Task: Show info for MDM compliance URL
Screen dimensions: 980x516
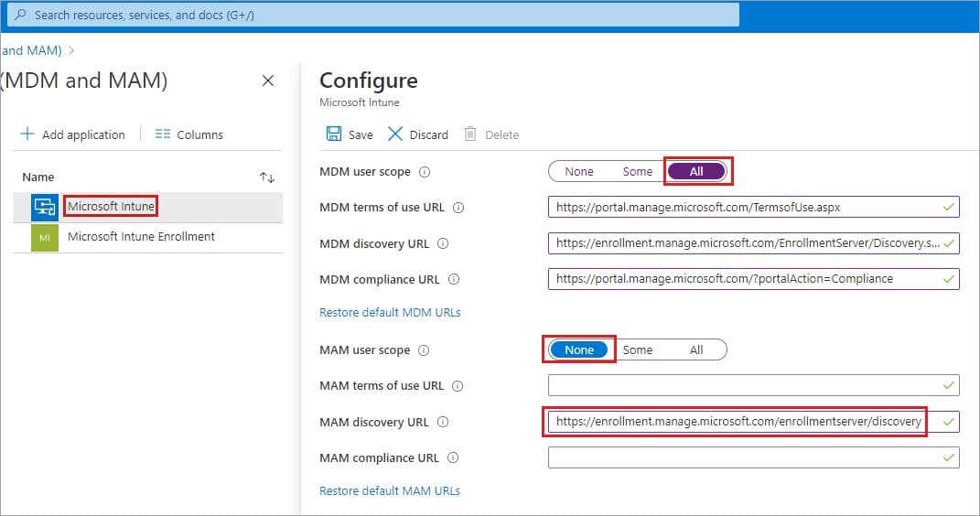Action: click(x=454, y=279)
